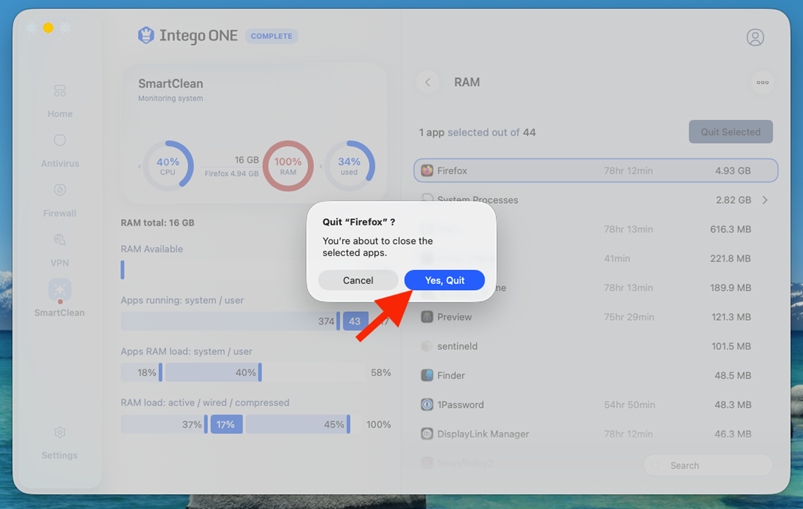Screen dimensions: 803x509
Task: Select the DisplayLink Manager row
Action: pyautogui.click(x=596, y=434)
